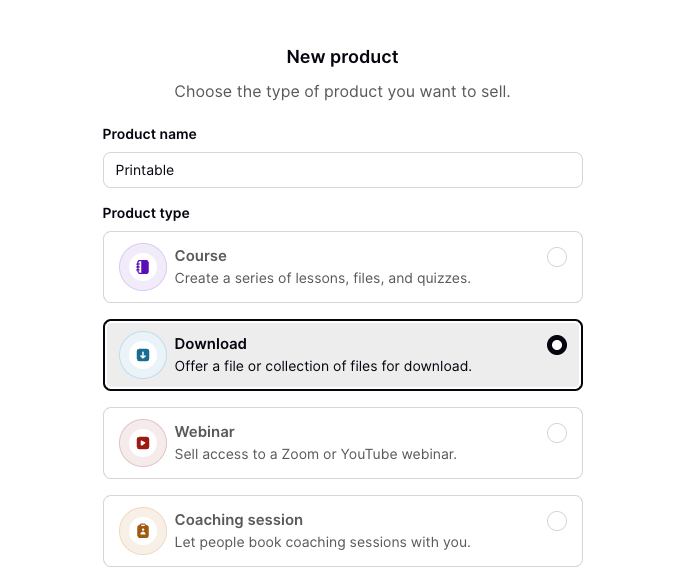The height and width of the screenshot is (582, 688).
Task: Click the "Course" option title
Action: pyautogui.click(x=201, y=256)
